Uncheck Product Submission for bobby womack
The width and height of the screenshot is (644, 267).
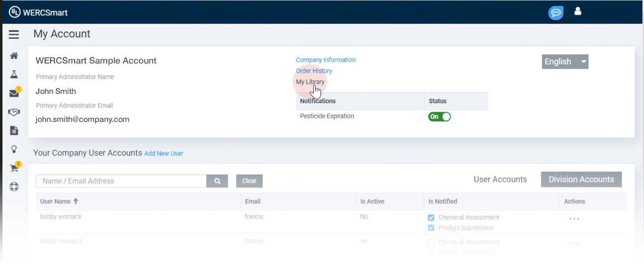click(431, 228)
